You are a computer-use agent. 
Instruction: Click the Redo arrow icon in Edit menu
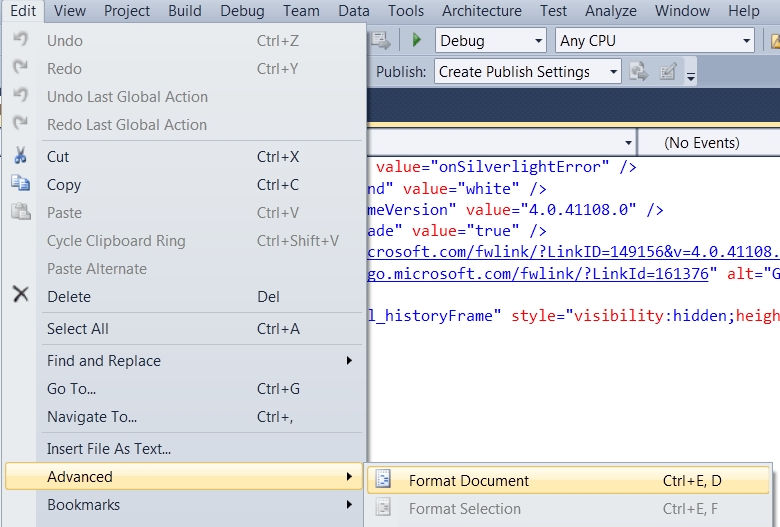20,67
